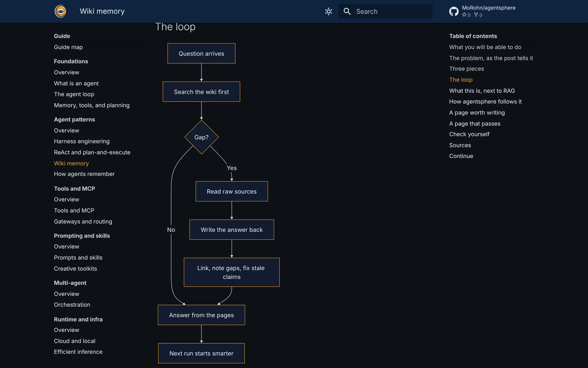Jump to A page worth writing section
The height and width of the screenshot is (368, 588).
(x=477, y=113)
